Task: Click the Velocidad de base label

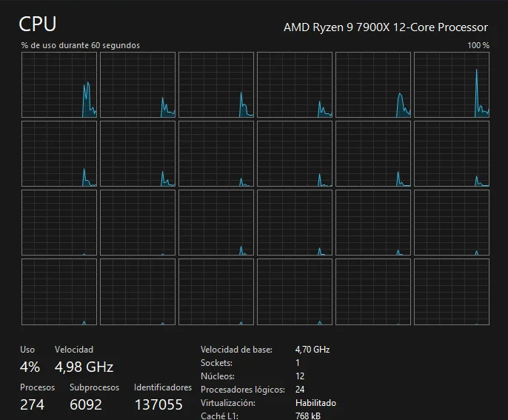Action: pos(236,350)
